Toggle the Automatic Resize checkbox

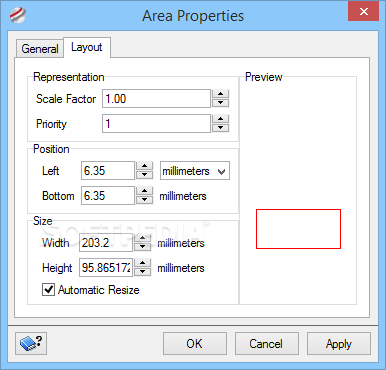click(x=49, y=290)
